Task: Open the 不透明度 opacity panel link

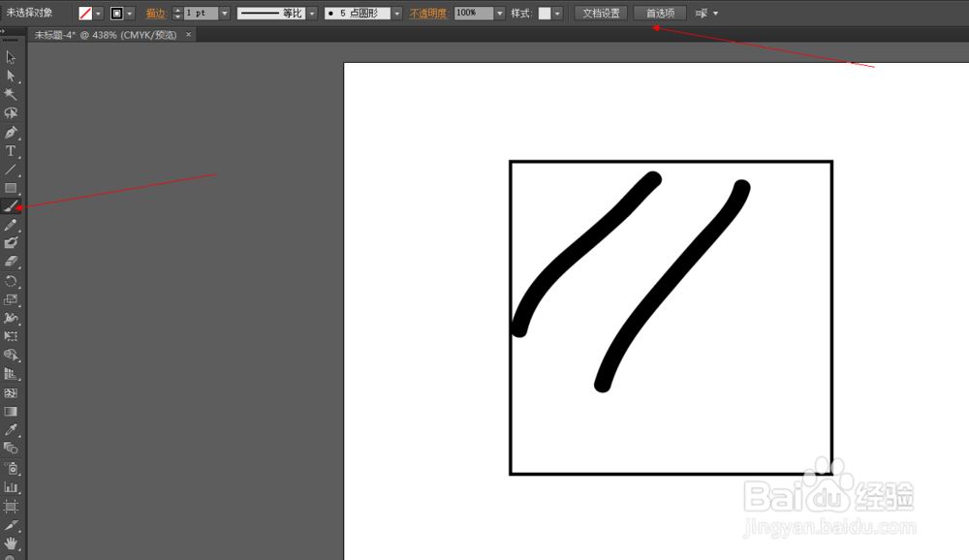Action: pos(428,13)
